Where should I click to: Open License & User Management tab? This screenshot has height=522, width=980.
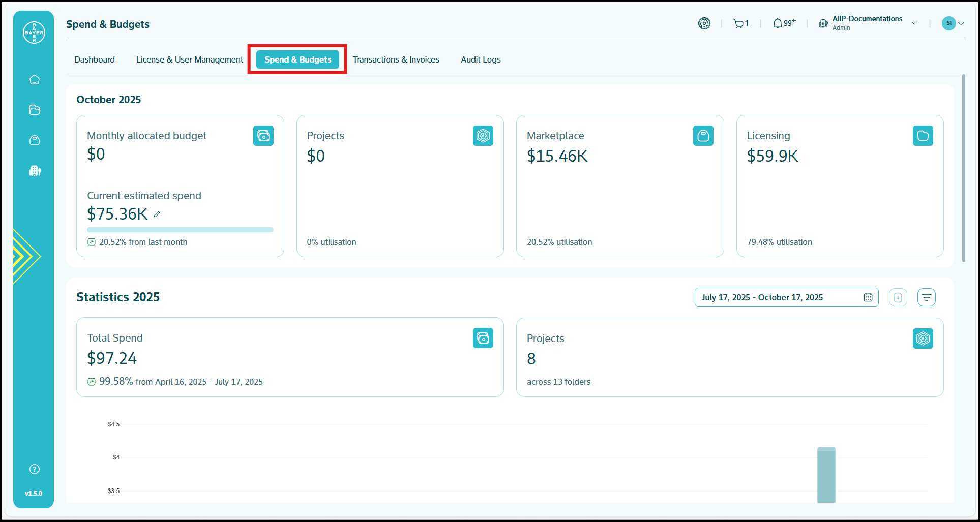coord(189,59)
